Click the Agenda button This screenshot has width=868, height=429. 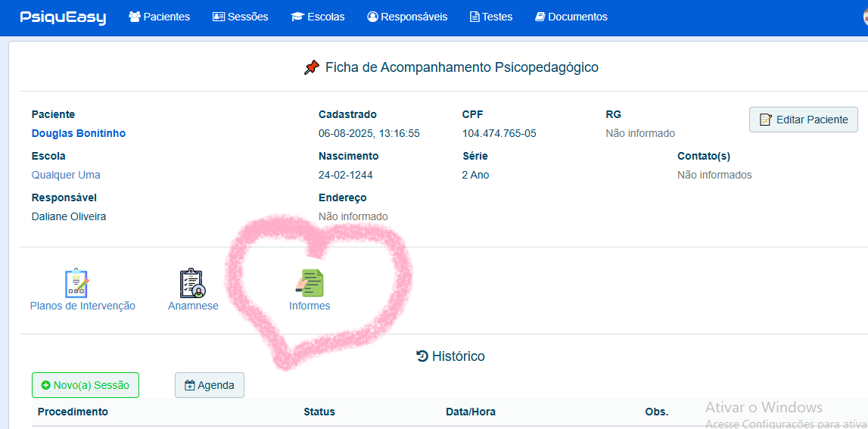click(x=210, y=385)
